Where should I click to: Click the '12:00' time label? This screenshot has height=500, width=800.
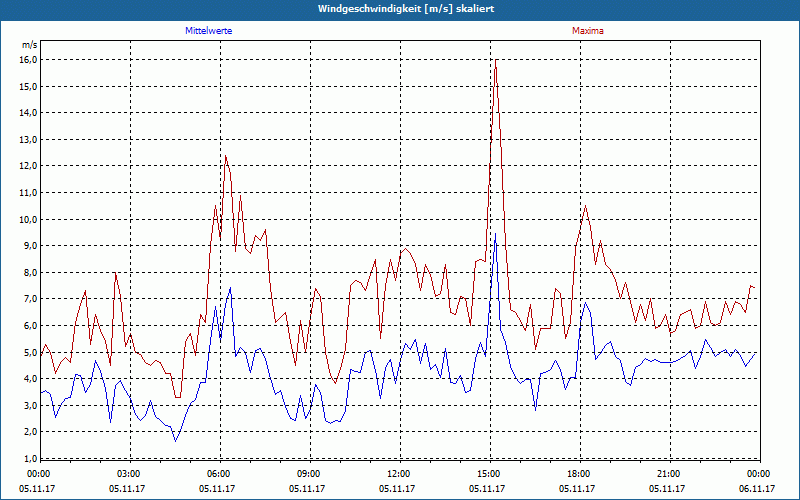(397, 474)
